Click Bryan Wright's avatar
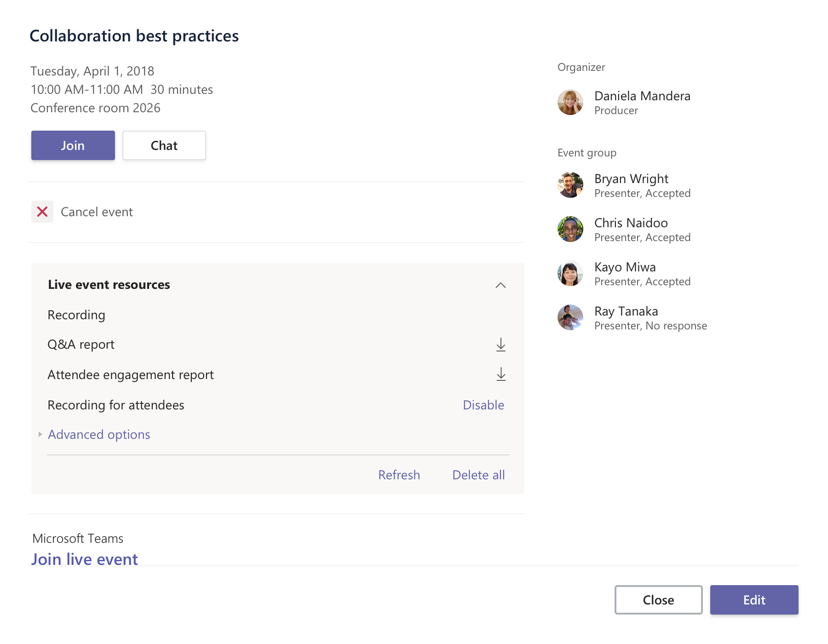828x644 pixels. click(570, 185)
